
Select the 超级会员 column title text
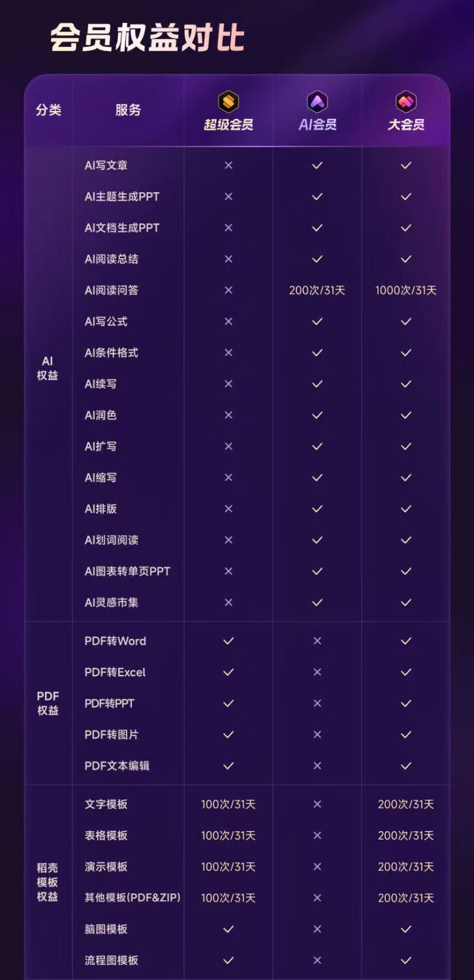(229, 125)
